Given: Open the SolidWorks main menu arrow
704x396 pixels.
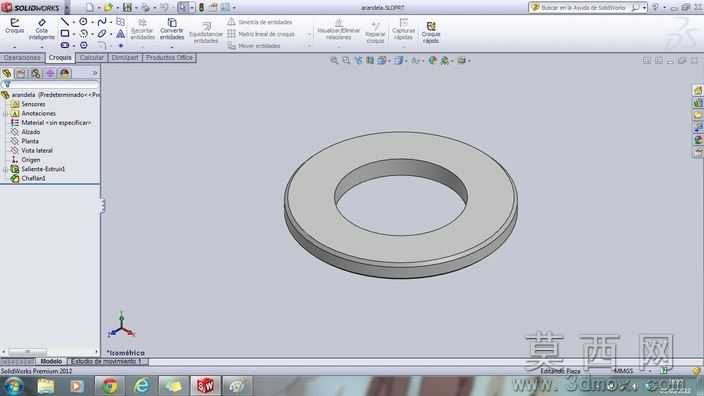Looking at the screenshot, I should point(67,8).
